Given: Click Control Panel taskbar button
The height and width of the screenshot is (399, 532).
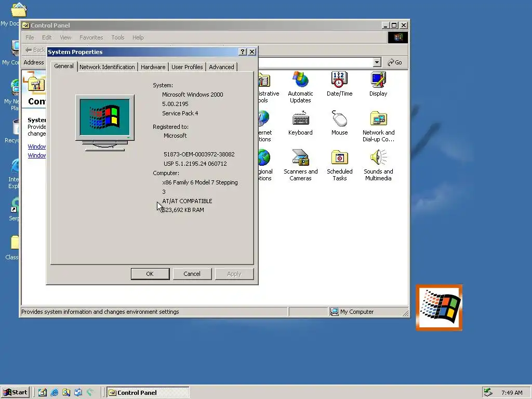Looking at the screenshot, I should (x=148, y=393).
